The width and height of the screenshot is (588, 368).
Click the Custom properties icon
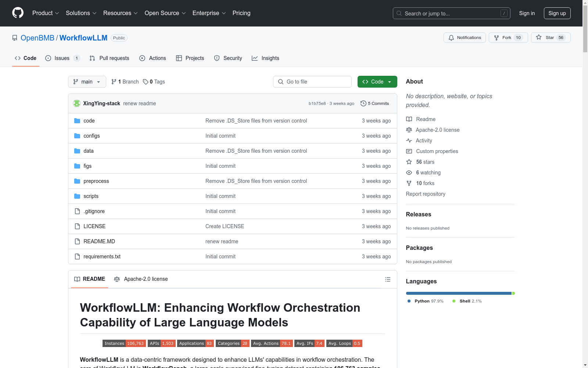coord(409,151)
